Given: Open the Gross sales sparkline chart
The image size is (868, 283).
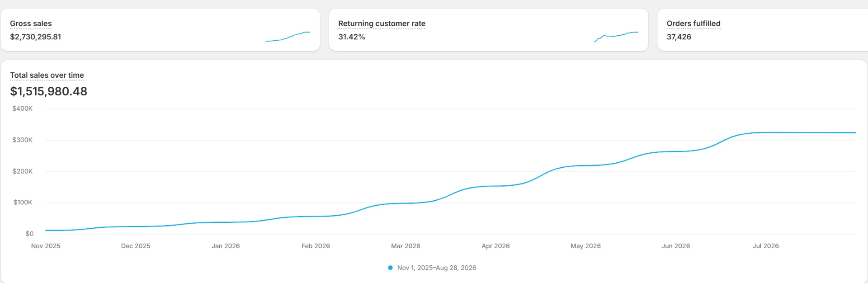Looking at the screenshot, I should tap(288, 37).
